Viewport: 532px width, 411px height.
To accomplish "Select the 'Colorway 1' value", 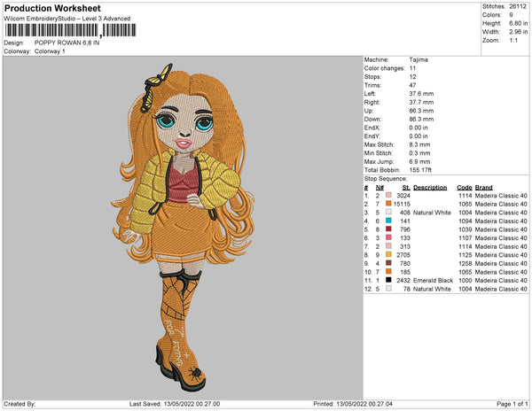I will pos(50,51).
